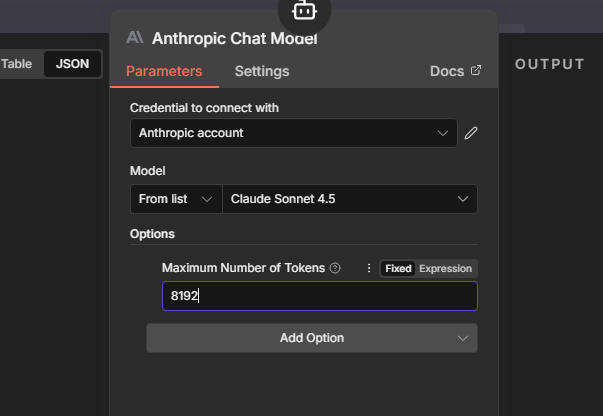Image resolution: width=603 pixels, height=416 pixels.
Task: Edit the credential with the pencil icon
Action: [x=471, y=133]
